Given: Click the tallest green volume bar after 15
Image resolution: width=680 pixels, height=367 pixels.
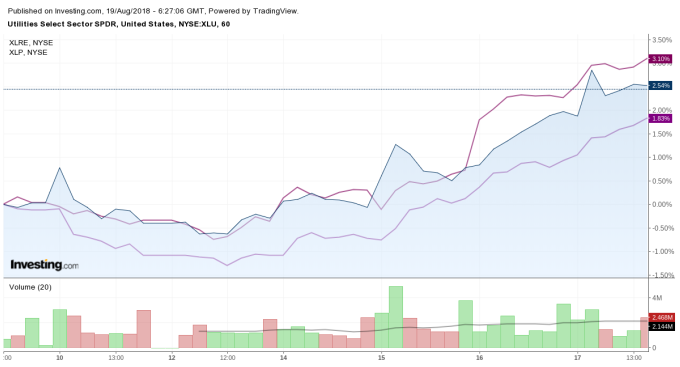Looking at the screenshot, I should (396, 317).
